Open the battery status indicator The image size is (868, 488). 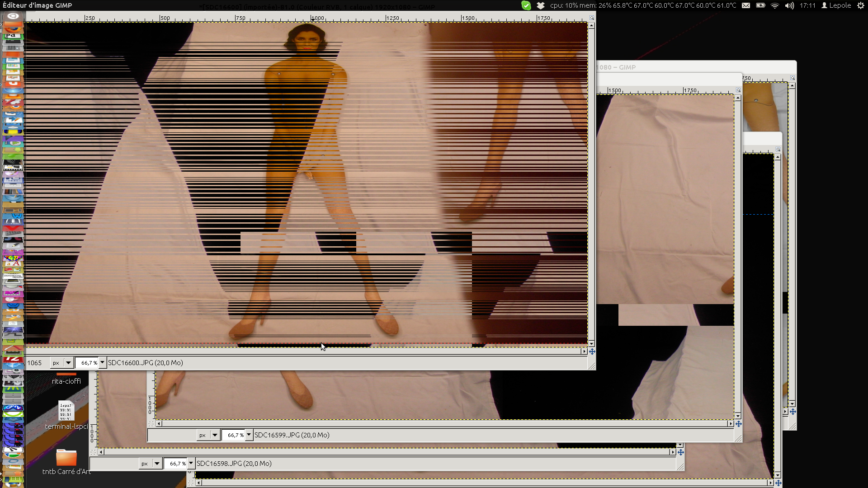[x=760, y=5]
